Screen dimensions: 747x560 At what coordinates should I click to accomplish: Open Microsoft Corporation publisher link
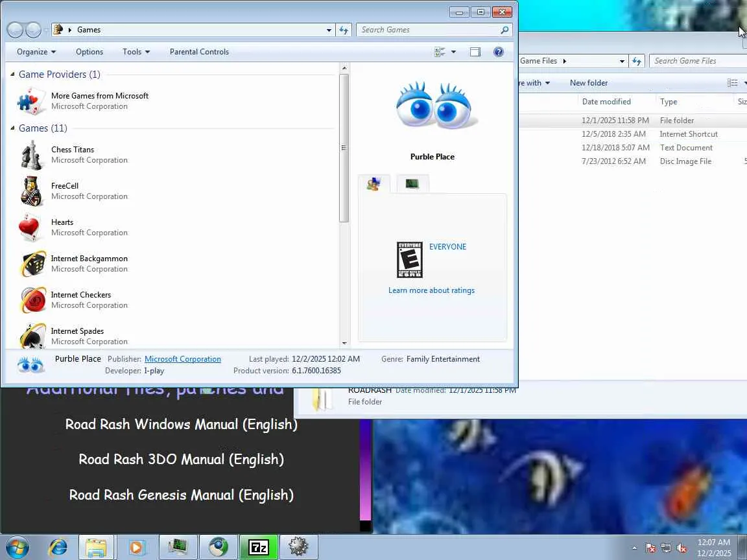pyautogui.click(x=182, y=359)
